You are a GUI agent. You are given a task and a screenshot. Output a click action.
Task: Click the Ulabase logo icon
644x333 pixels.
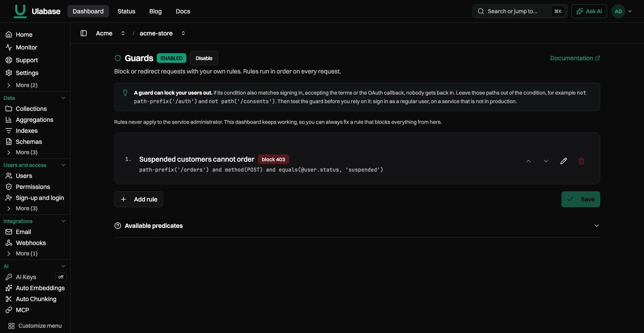[x=20, y=11]
